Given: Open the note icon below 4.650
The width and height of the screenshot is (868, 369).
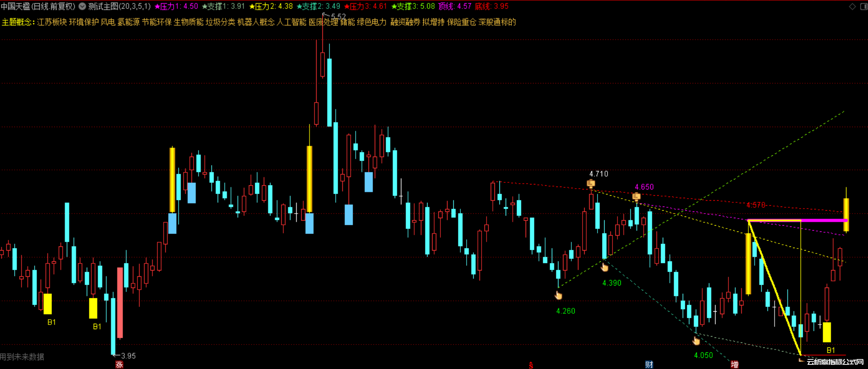Looking at the screenshot, I should (x=636, y=196).
